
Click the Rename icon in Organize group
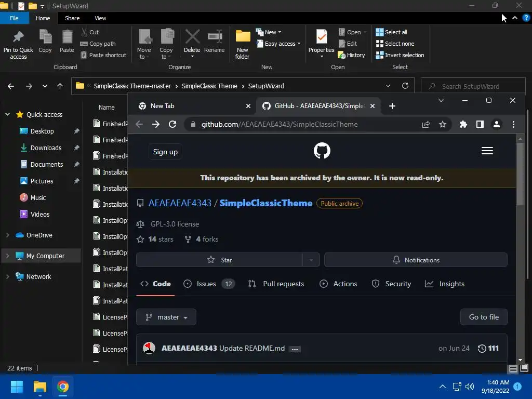point(215,37)
